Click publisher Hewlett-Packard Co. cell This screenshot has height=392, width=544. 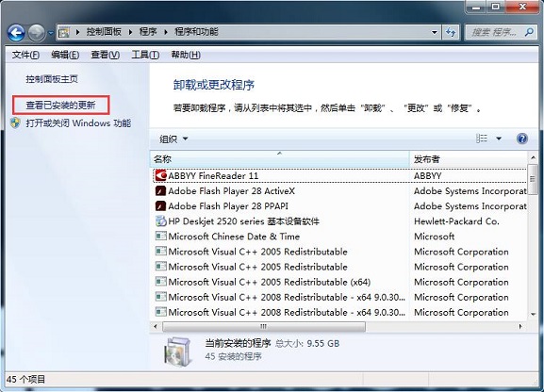[456, 221]
